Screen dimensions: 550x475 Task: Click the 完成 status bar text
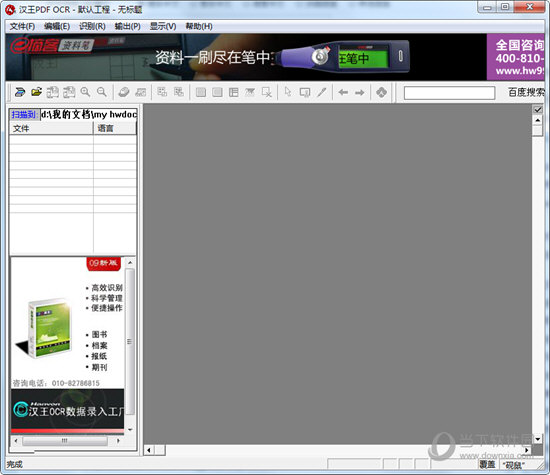click(x=14, y=464)
